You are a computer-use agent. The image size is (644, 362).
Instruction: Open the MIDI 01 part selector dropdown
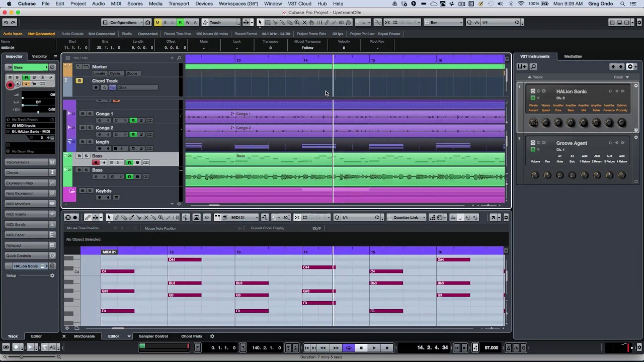tap(245, 218)
